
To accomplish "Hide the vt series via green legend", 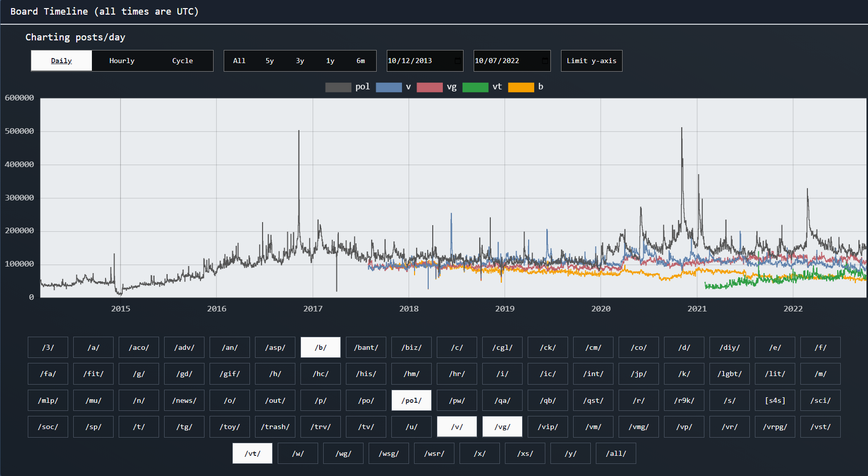I will click(x=475, y=87).
